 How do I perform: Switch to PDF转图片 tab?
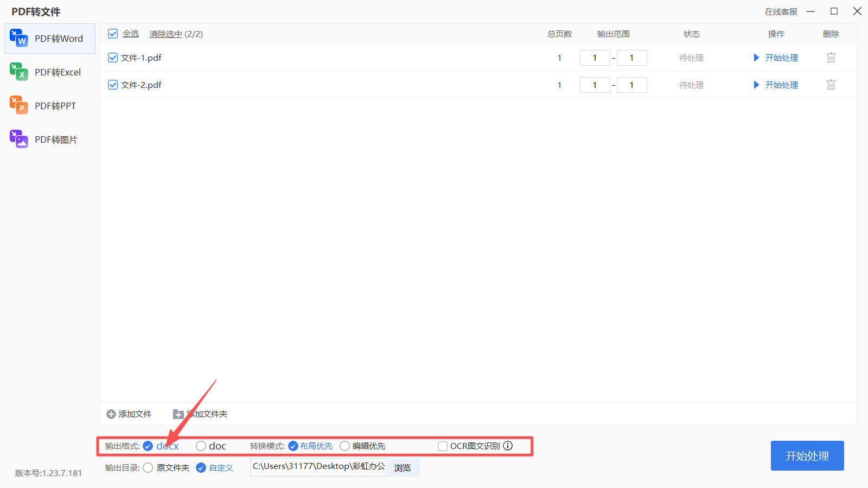[x=50, y=140]
